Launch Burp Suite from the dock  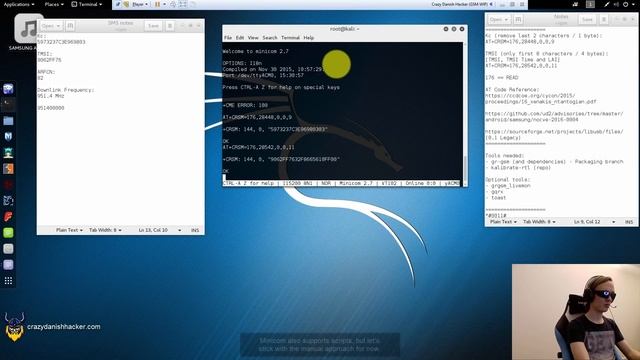[x=8, y=169]
